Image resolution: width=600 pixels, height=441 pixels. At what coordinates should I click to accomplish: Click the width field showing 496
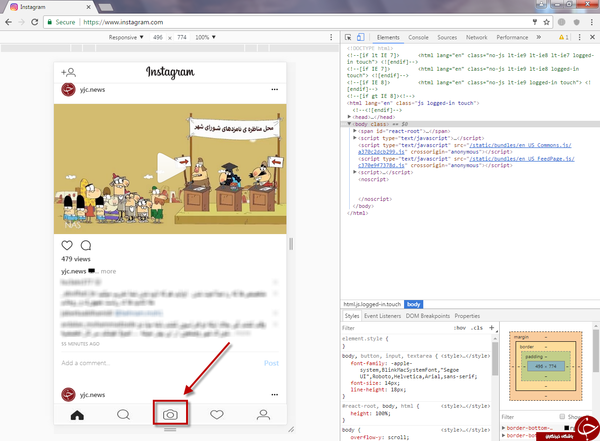(158, 37)
